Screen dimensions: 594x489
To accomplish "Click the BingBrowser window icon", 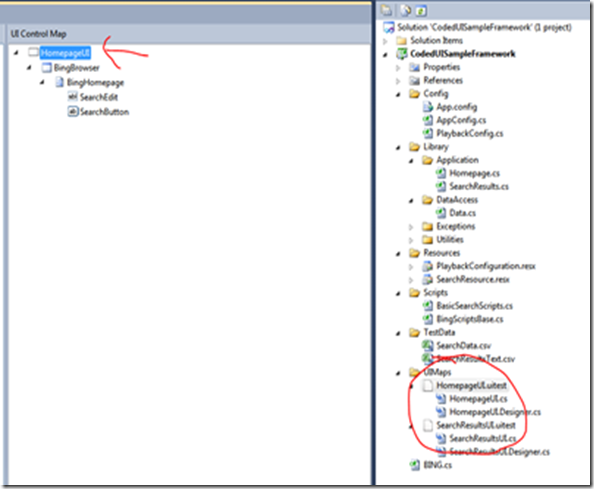I will tap(47, 68).
